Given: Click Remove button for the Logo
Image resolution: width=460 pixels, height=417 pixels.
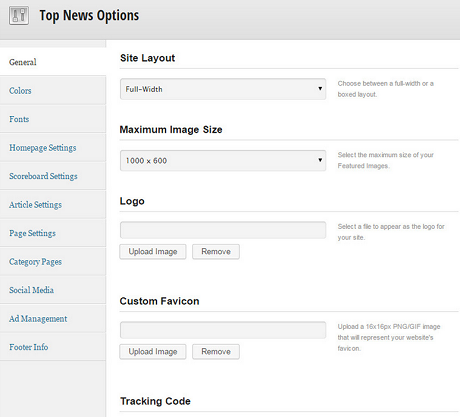Looking at the screenshot, I should [x=216, y=252].
